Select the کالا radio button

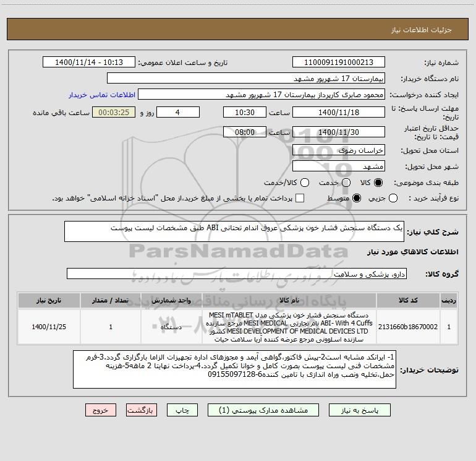pyautogui.click(x=378, y=183)
